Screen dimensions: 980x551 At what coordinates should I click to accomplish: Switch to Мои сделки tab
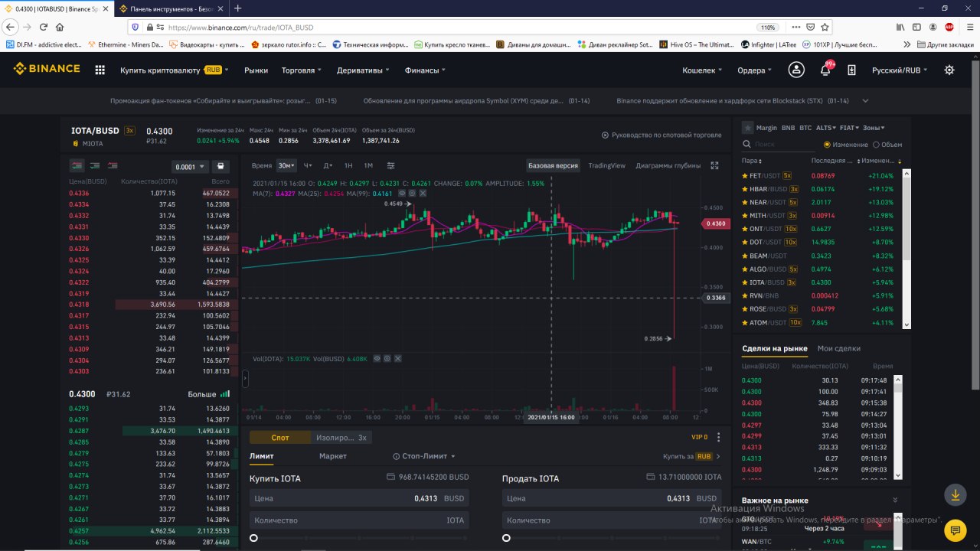(x=839, y=348)
